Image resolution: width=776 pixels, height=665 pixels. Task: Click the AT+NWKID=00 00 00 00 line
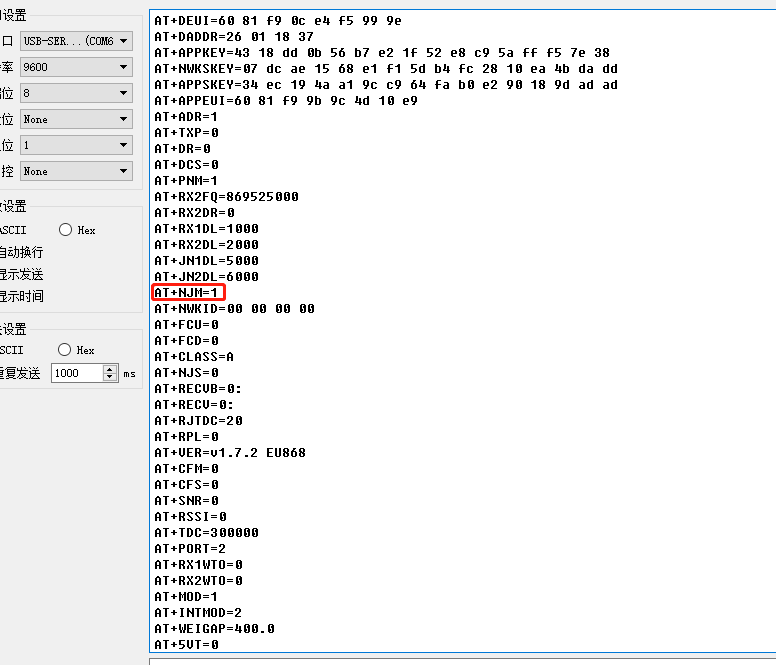click(234, 309)
